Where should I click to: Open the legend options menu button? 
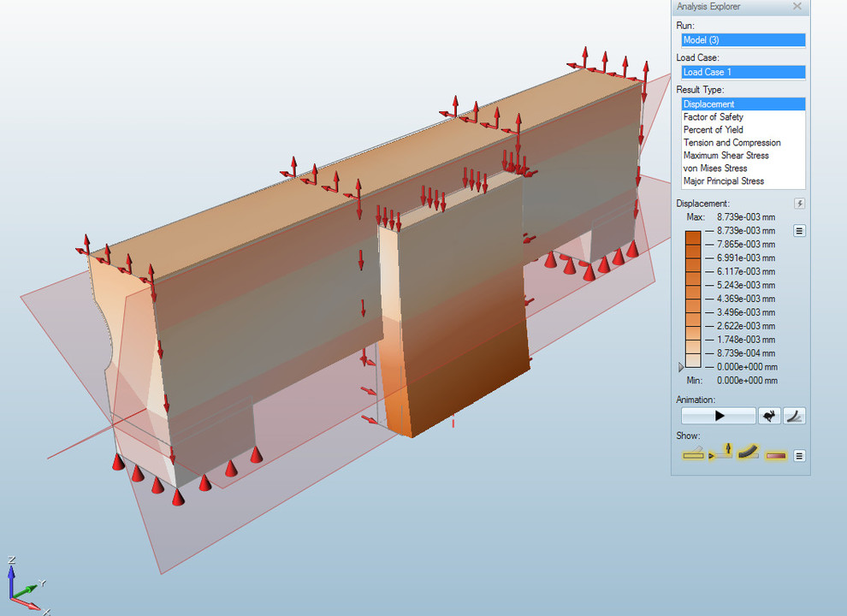(799, 230)
